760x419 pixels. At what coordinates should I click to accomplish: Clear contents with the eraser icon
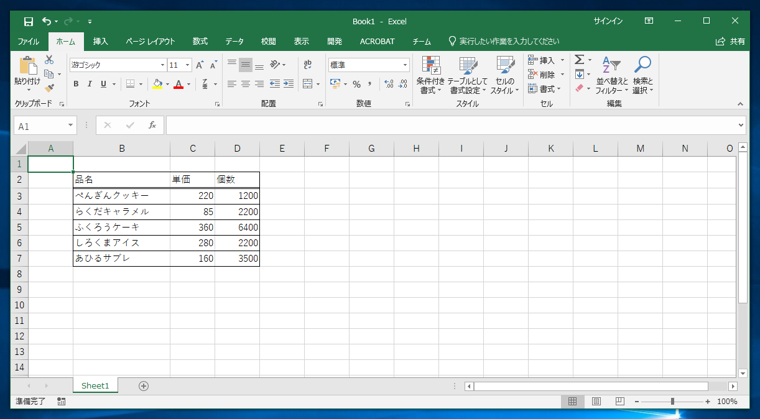tap(579, 88)
